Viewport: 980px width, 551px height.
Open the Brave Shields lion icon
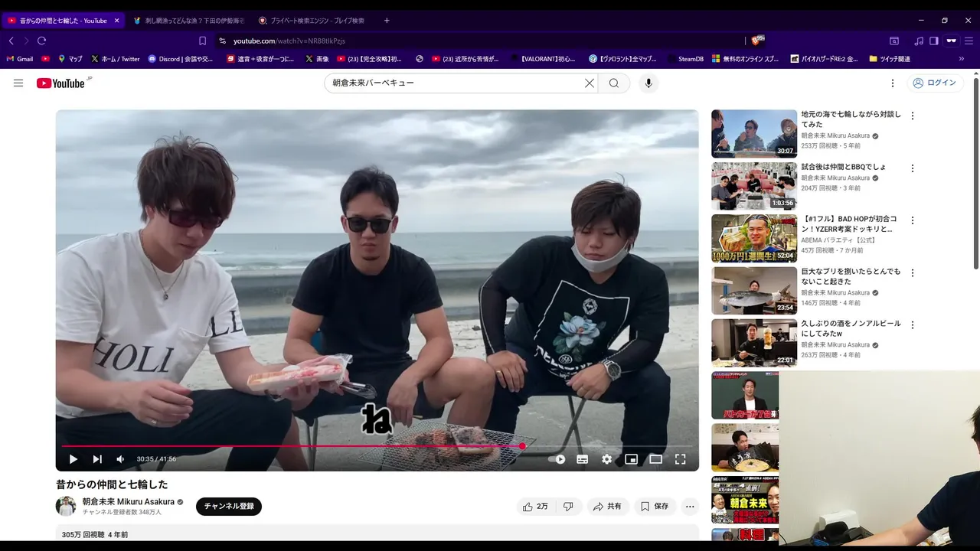(756, 41)
